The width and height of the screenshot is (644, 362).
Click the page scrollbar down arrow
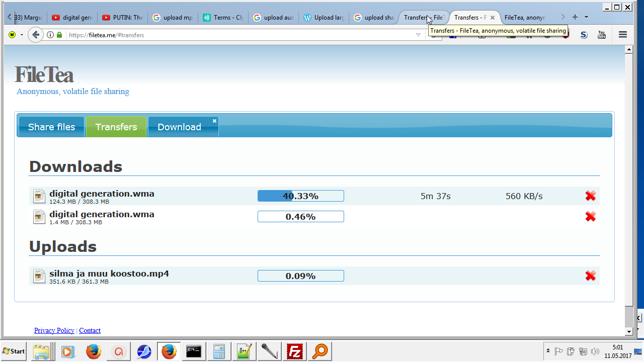(628, 332)
